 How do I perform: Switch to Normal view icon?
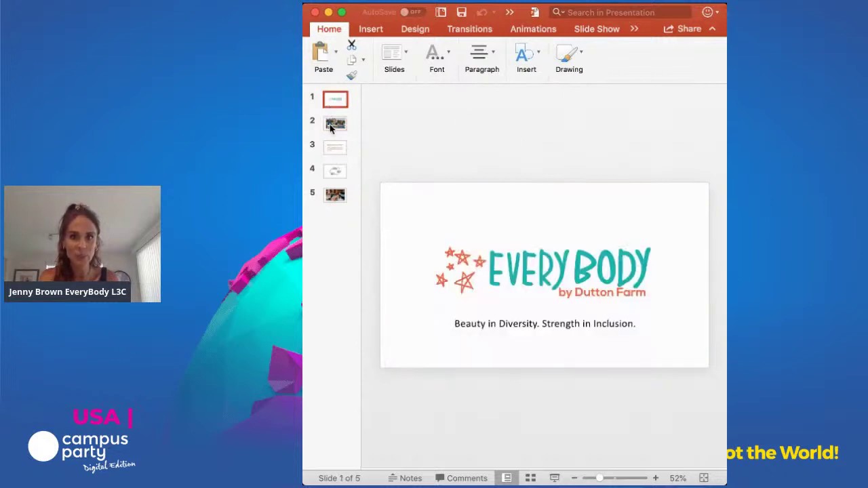click(507, 478)
